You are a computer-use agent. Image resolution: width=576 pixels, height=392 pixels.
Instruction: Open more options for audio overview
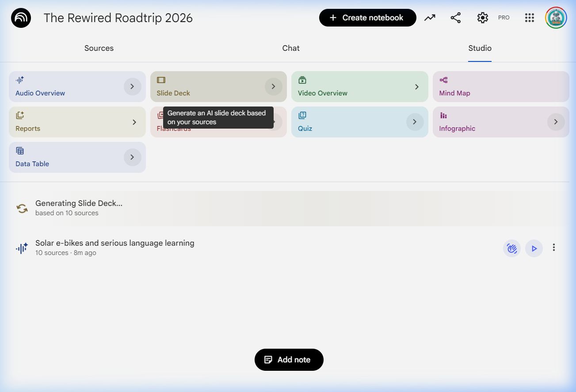[x=553, y=248]
